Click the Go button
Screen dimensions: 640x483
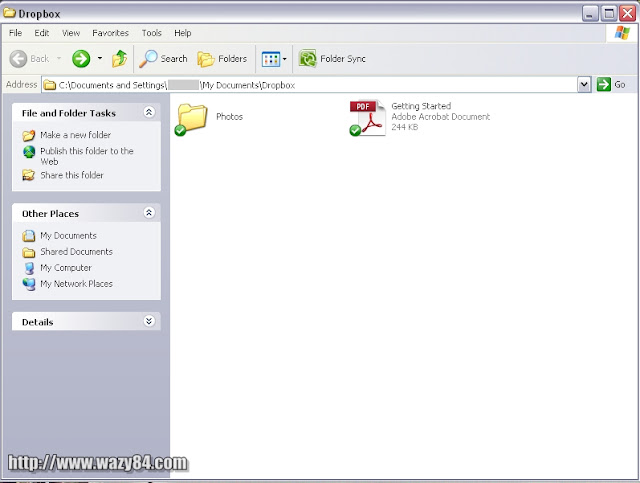click(611, 85)
